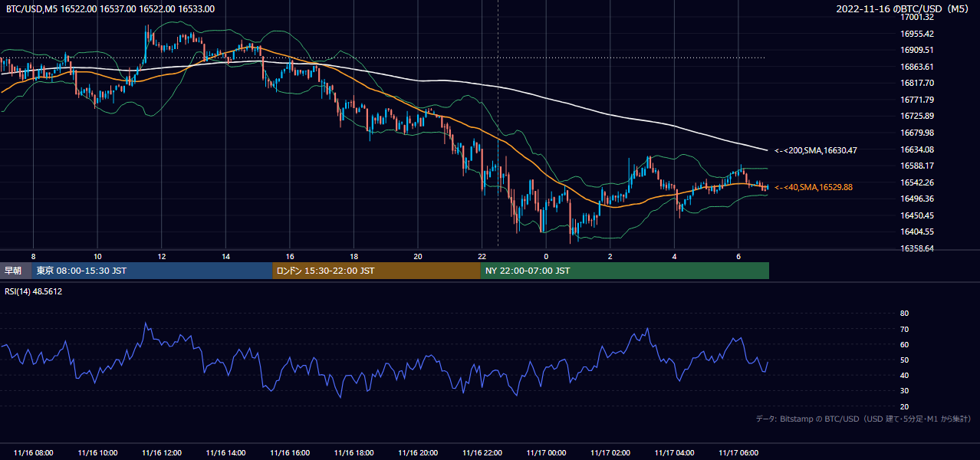This screenshot has width=980, height=460.
Task: Click hour label 14 under price chart
Action: click(225, 256)
